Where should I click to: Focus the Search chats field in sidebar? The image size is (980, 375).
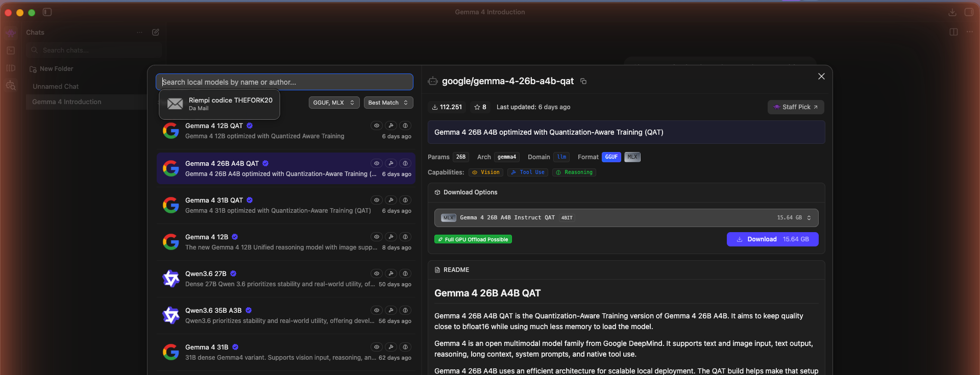coord(94,50)
